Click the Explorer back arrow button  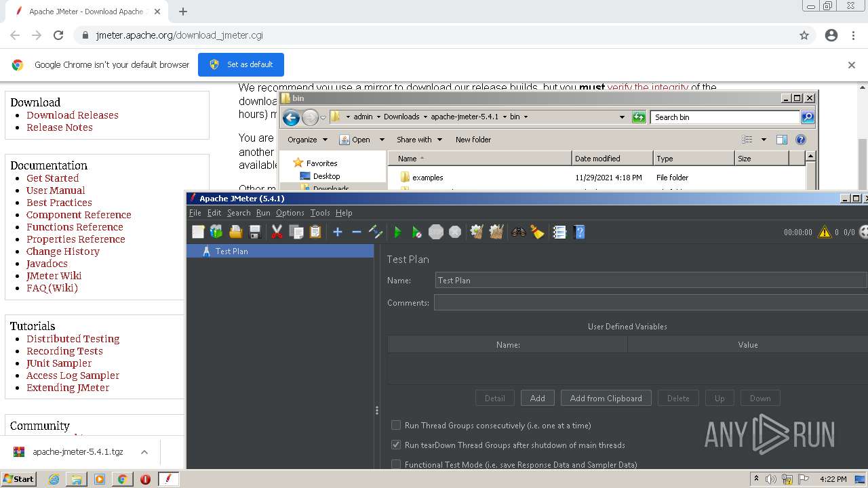pos(291,117)
